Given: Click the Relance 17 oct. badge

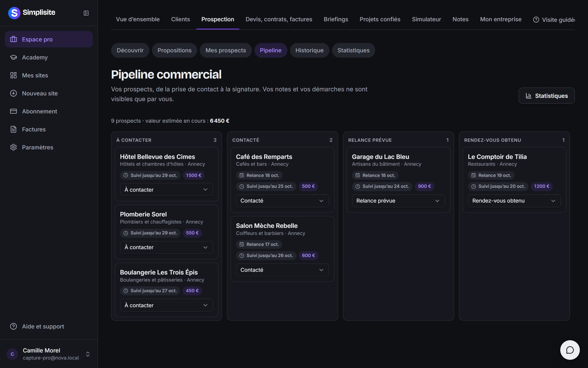Looking at the screenshot, I should [x=259, y=244].
